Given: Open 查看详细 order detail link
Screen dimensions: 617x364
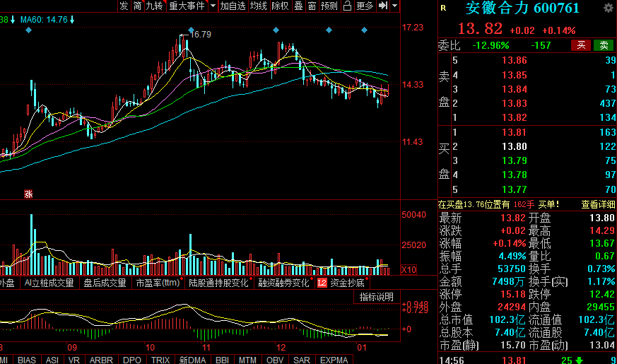Looking at the screenshot, I should [x=598, y=204].
